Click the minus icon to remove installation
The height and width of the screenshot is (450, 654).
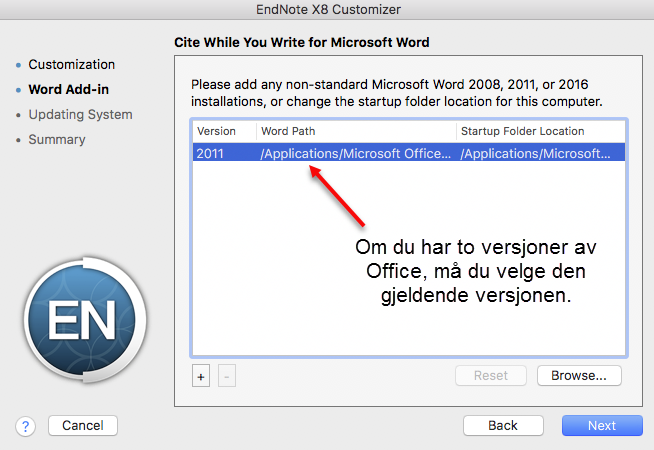225,376
